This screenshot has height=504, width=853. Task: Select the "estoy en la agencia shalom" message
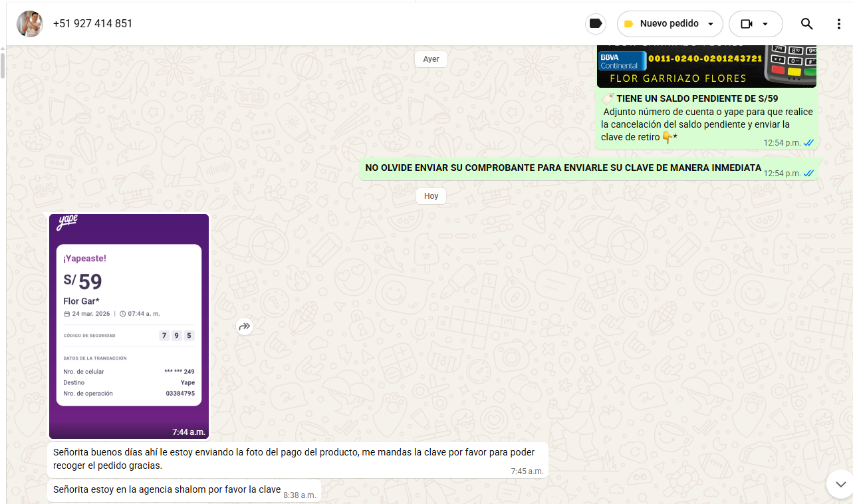click(167, 490)
